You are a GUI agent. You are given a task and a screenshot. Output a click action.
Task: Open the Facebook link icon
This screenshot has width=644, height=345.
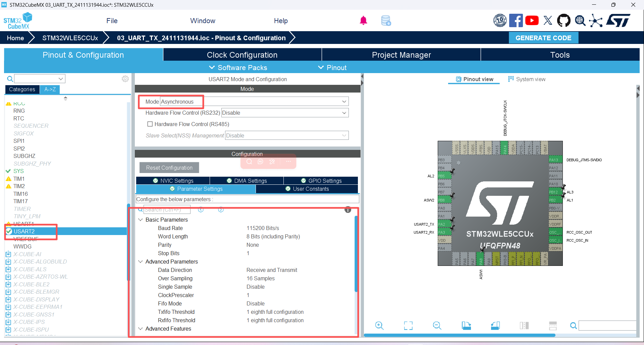516,20
